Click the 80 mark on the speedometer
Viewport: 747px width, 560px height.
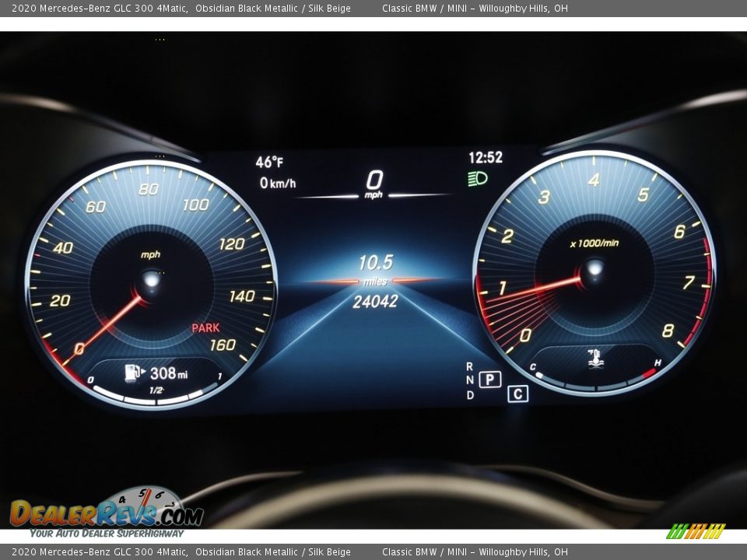[x=149, y=190]
